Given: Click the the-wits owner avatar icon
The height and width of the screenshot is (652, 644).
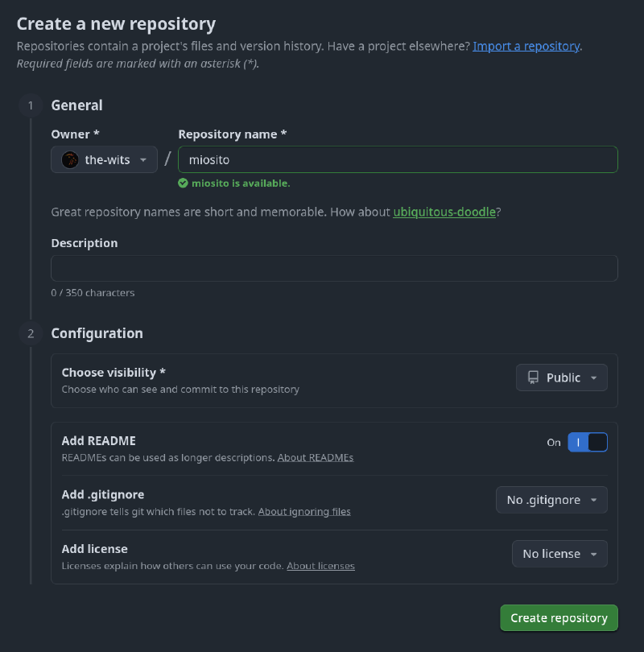Looking at the screenshot, I should (70, 159).
